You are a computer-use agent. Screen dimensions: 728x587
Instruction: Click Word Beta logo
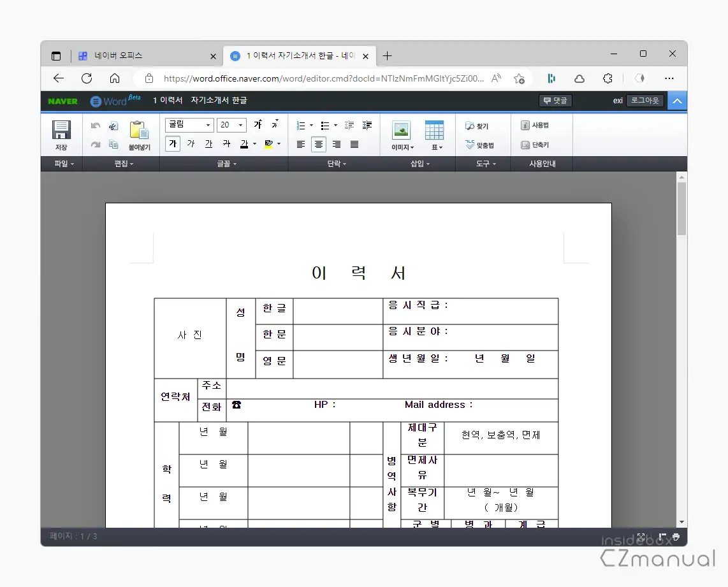tap(115, 101)
